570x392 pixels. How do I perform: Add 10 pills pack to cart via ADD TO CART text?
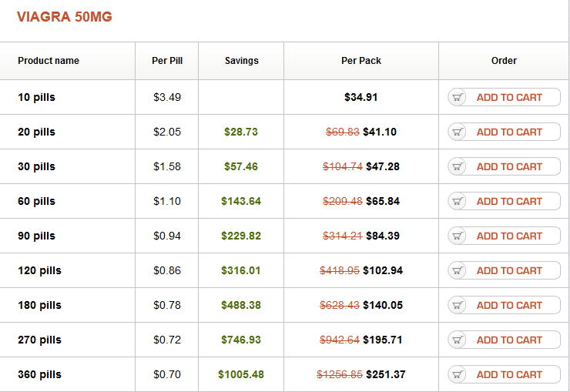509,97
